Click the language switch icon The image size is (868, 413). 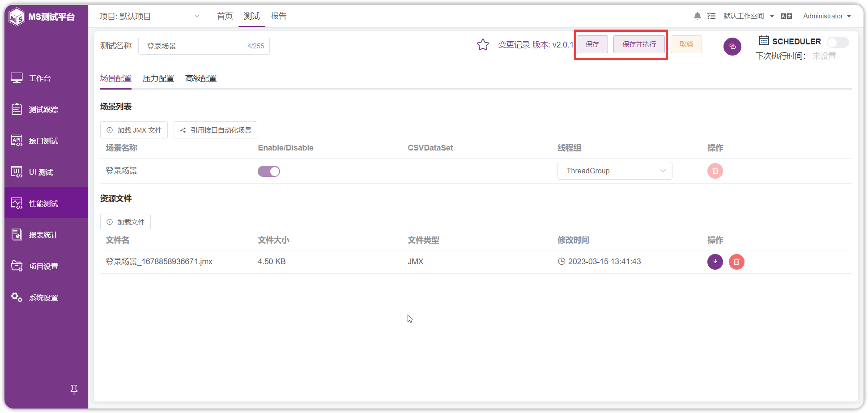click(786, 16)
